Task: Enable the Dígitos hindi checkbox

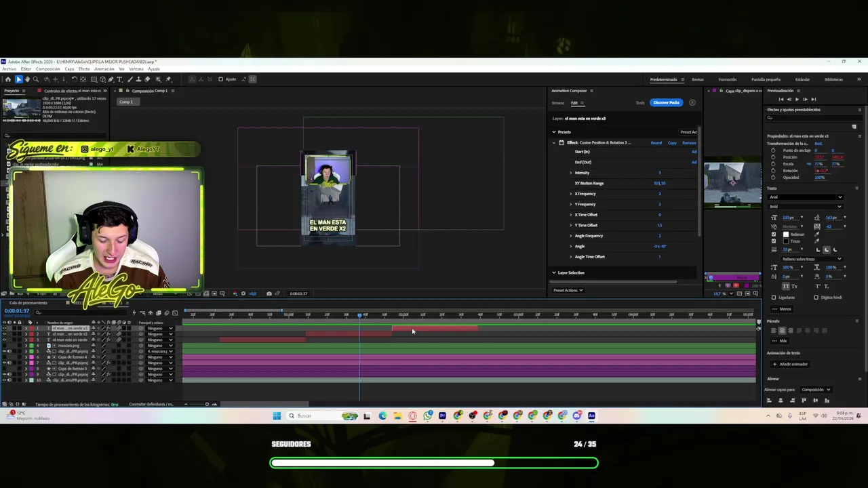Action: coord(816,298)
